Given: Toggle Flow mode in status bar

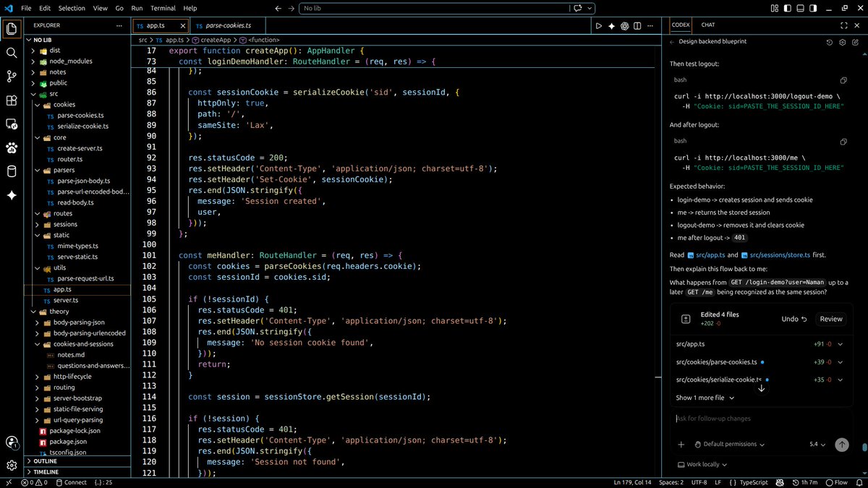Looking at the screenshot, I should click(837, 482).
